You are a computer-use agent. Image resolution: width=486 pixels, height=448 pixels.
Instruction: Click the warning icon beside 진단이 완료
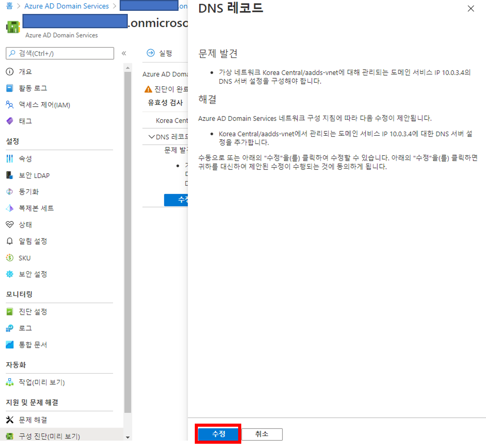(148, 89)
